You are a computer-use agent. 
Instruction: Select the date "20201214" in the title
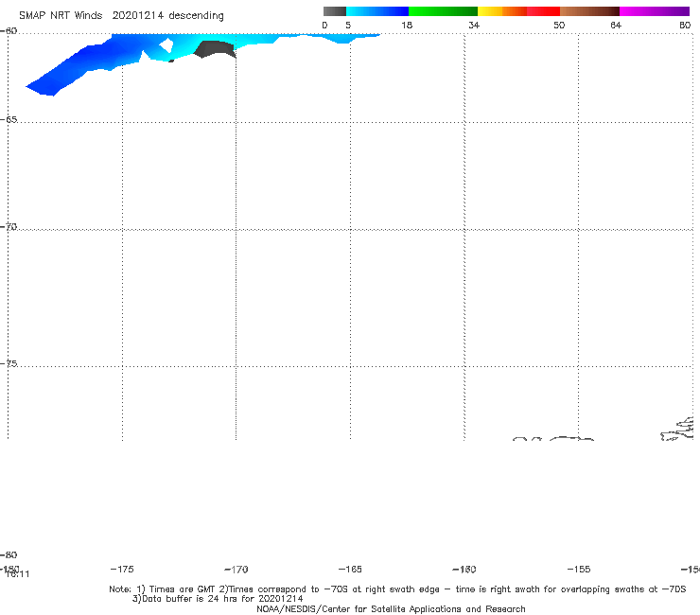pyautogui.click(x=138, y=15)
